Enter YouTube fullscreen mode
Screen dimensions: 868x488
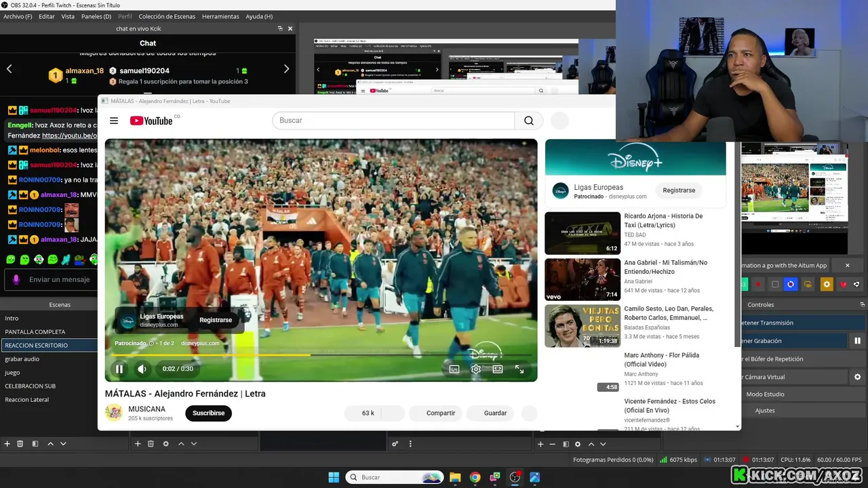(x=519, y=369)
